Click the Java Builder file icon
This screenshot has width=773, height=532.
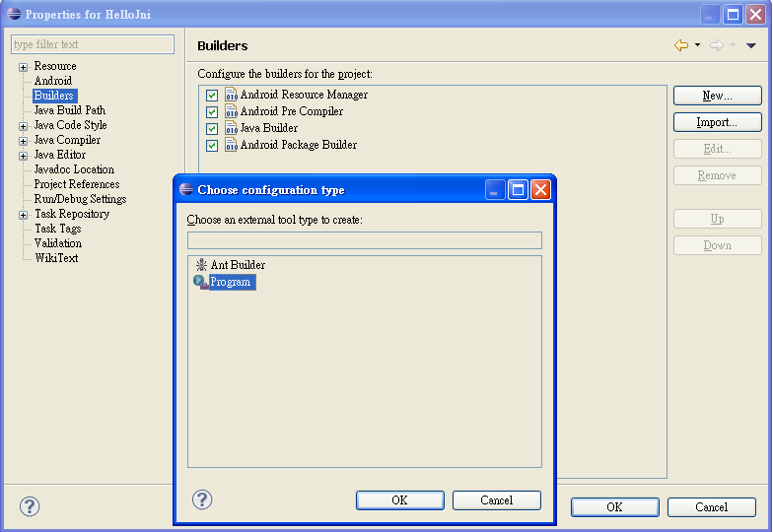point(231,128)
